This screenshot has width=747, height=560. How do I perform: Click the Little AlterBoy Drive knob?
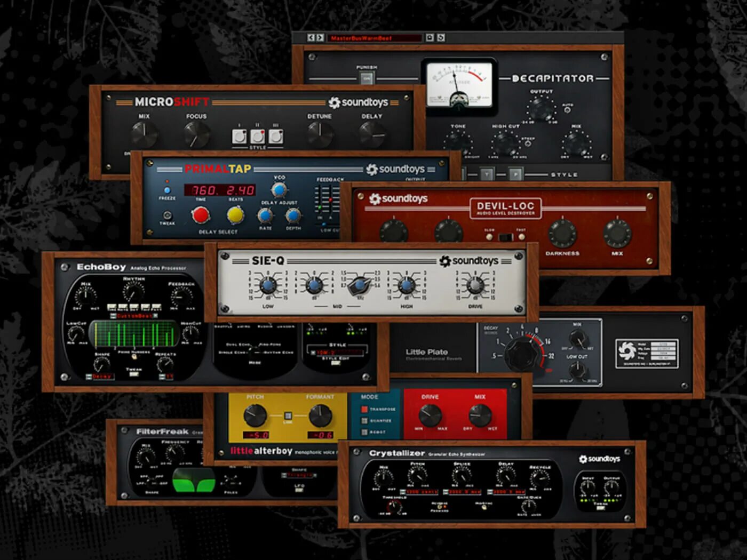[430, 415]
